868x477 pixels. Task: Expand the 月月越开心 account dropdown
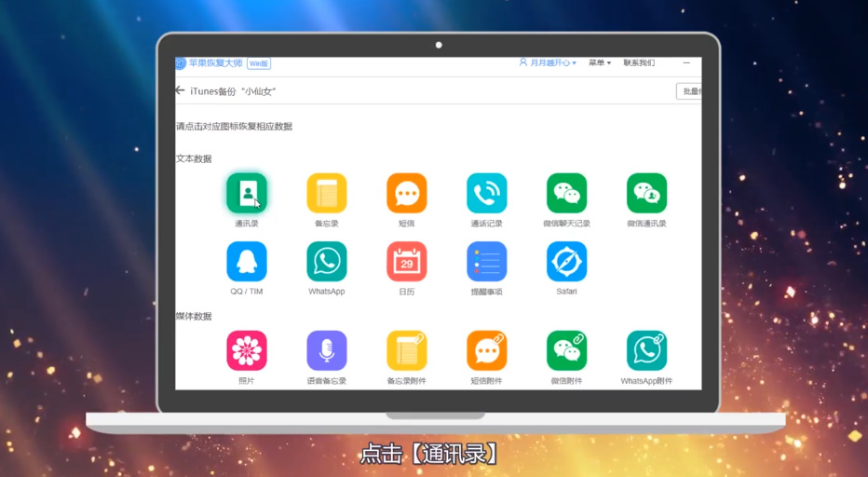(x=548, y=62)
